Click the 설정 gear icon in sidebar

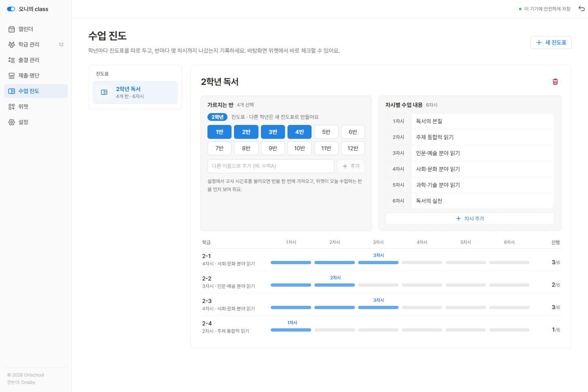(11, 122)
